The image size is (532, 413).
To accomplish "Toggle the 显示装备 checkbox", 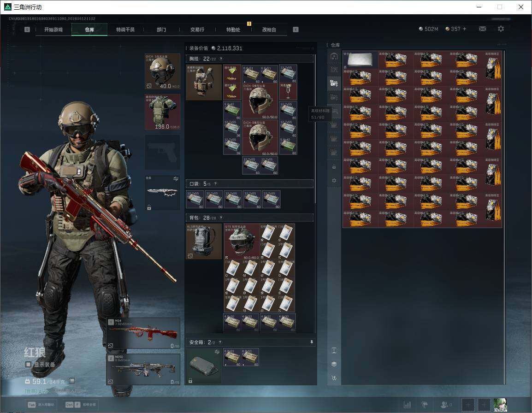I will pos(28,365).
